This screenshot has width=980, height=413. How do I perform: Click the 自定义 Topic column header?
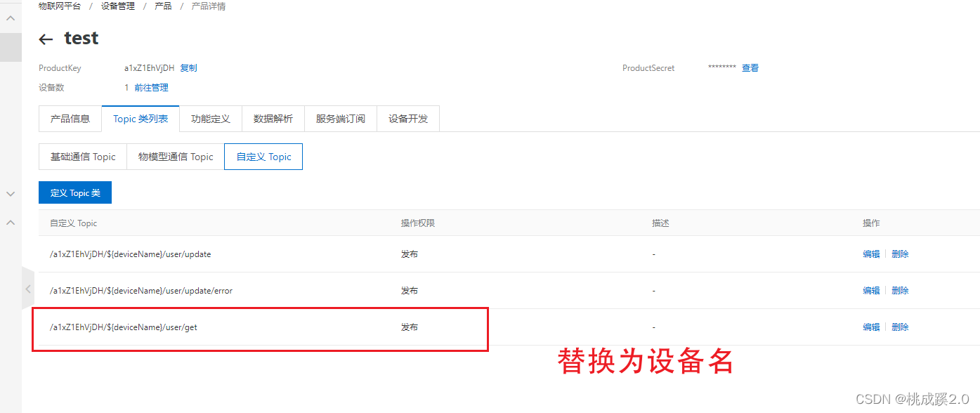(x=73, y=223)
